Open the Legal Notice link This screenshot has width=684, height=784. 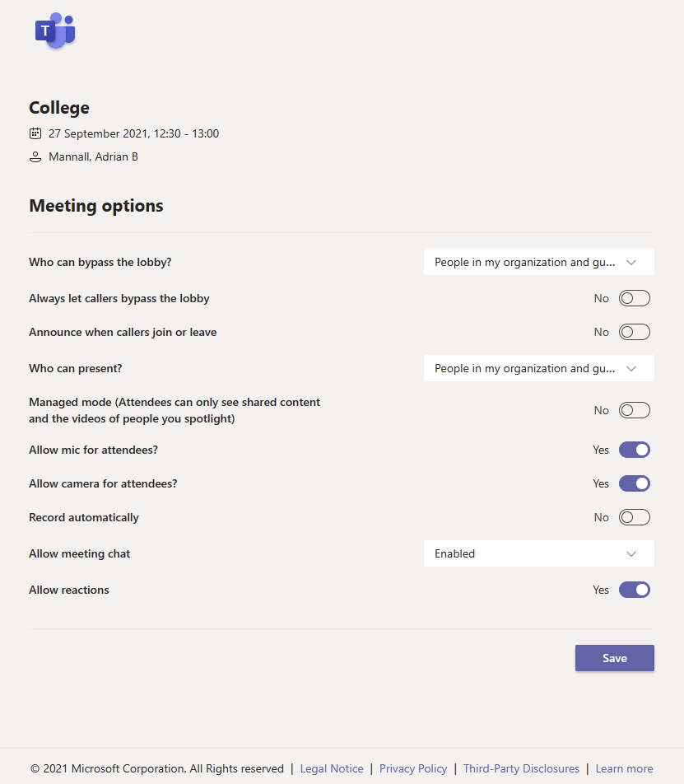click(x=332, y=768)
